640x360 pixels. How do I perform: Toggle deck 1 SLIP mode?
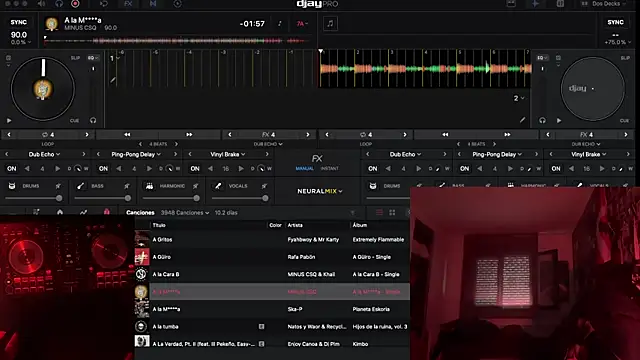point(76,58)
